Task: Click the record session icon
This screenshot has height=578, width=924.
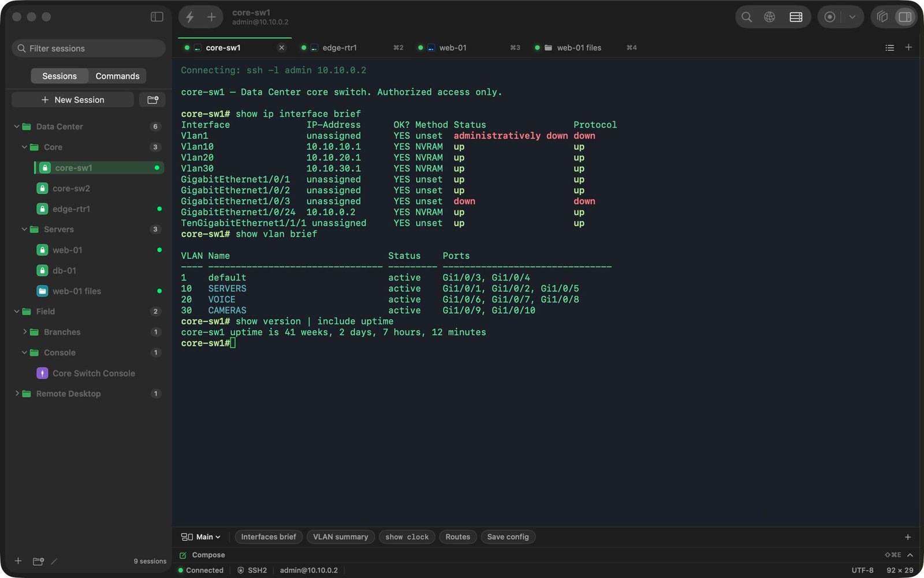Action: [830, 17]
